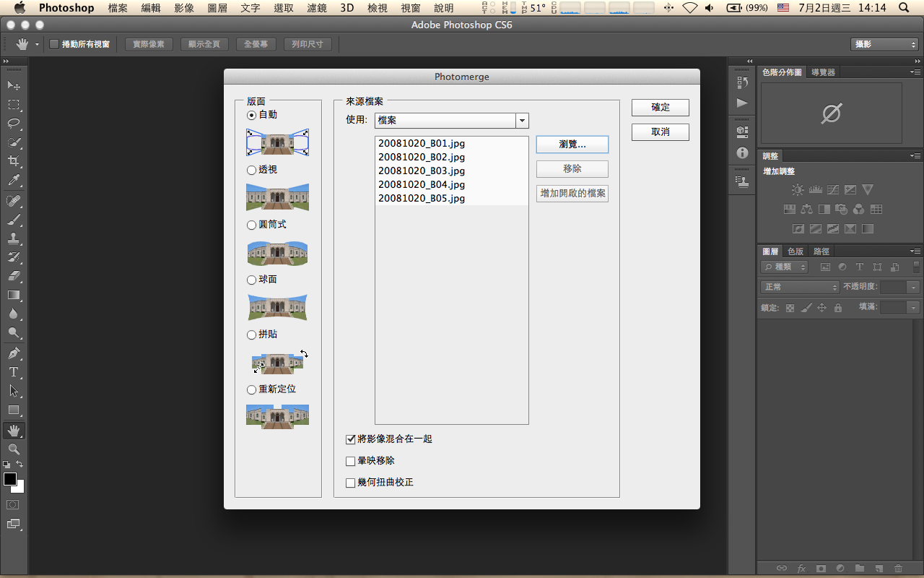Open the 正常 blend mode dropdown
The image size is (924, 578).
point(800,287)
